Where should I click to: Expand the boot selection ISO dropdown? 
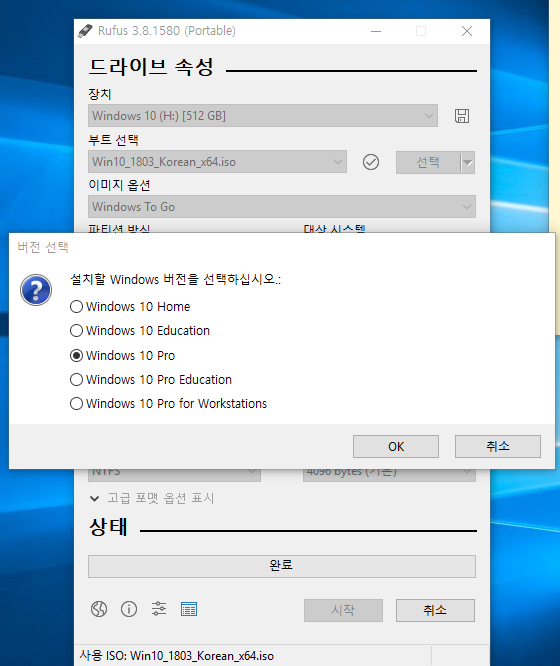(217, 161)
